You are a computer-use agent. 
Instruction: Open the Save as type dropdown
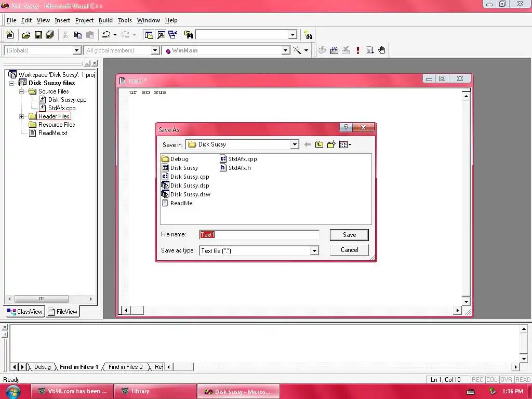pyautogui.click(x=314, y=251)
